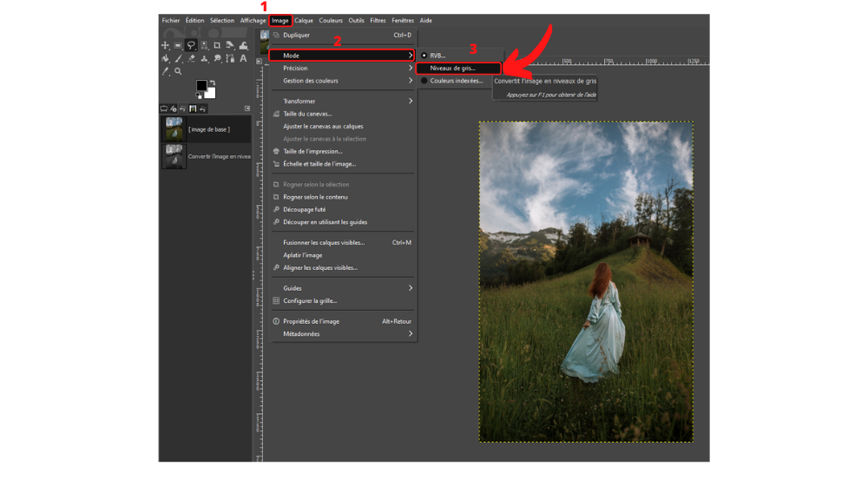Click the Taille du canevas icon
Screen dimensions: 868x486
click(x=276, y=114)
